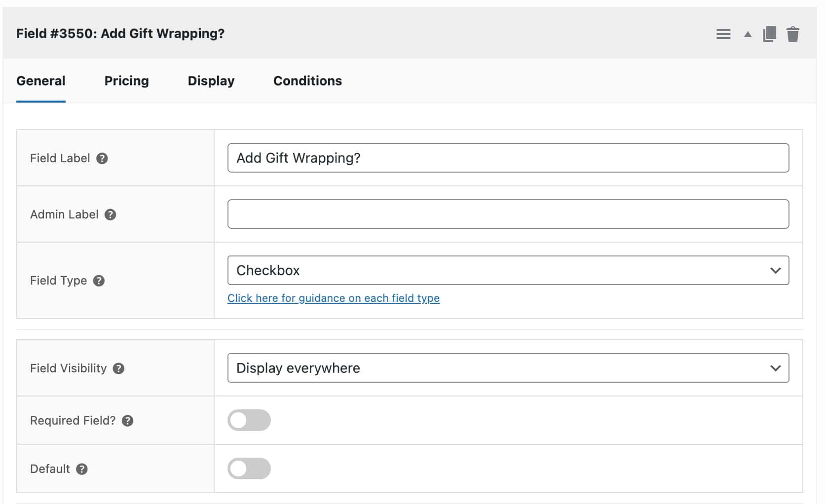This screenshot has height=504, width=825.
Task: Switch to the Pricing tab
Action: click(126, 80)
